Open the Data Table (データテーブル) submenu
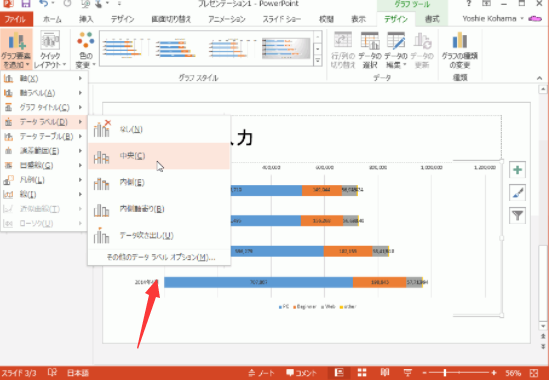 pyautogui.click(x=44, y=136)
